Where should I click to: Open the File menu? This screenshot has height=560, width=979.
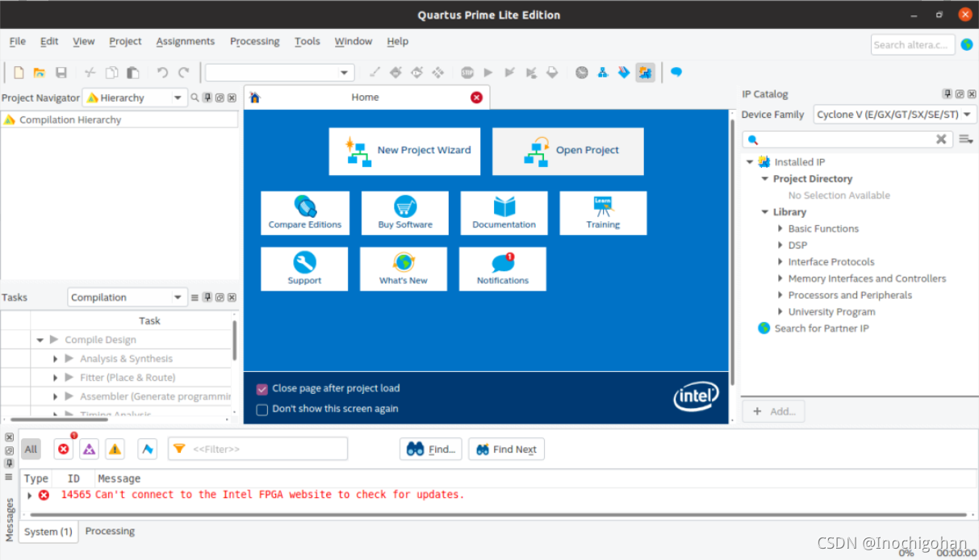(17, 41)
